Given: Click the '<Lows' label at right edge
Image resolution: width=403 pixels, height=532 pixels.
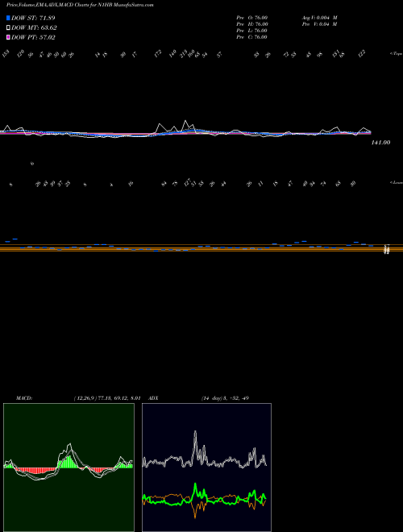Looking at the screenshot, I should tap(396, 182).
